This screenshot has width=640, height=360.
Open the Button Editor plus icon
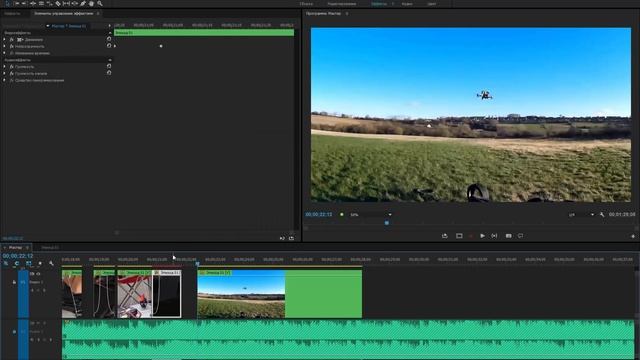pyautogui.click(x=633, y=236)
